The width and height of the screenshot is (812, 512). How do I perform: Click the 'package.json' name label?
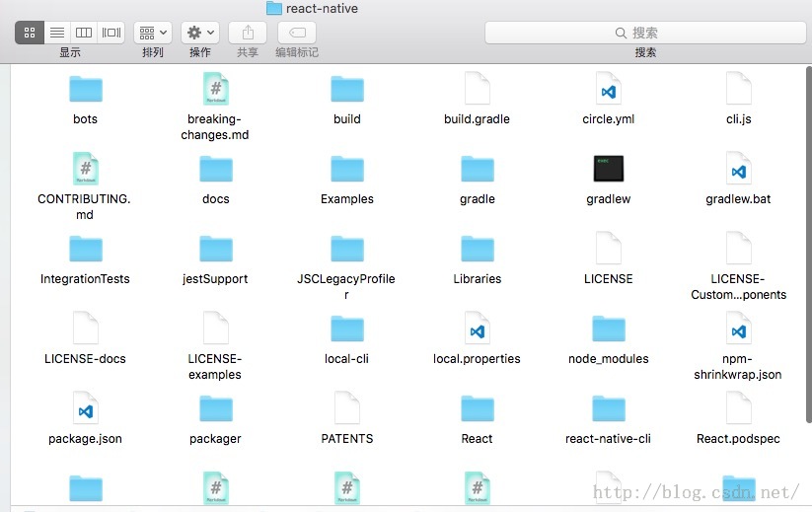(86, 439)
